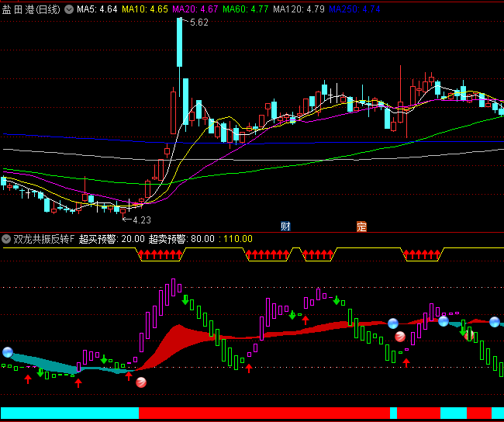Click the 定 event marker icon
This screenshot has height=422, width=504.
361,227
